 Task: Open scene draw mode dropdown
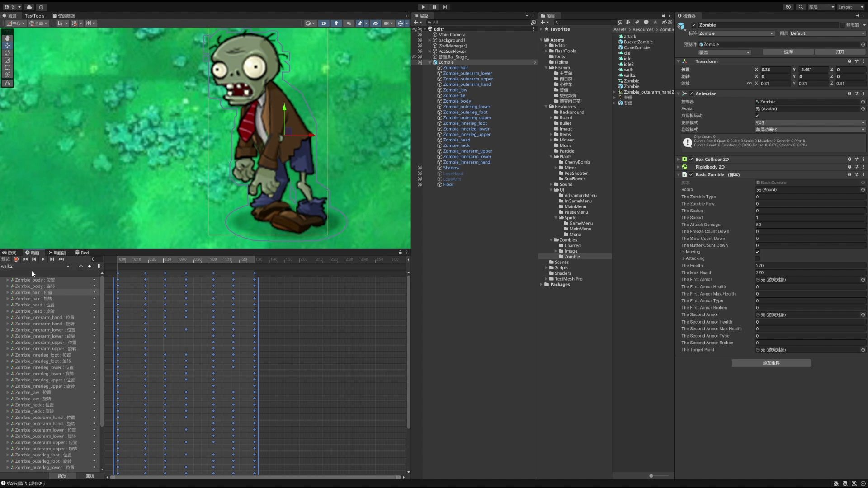(x=310, y=23)
